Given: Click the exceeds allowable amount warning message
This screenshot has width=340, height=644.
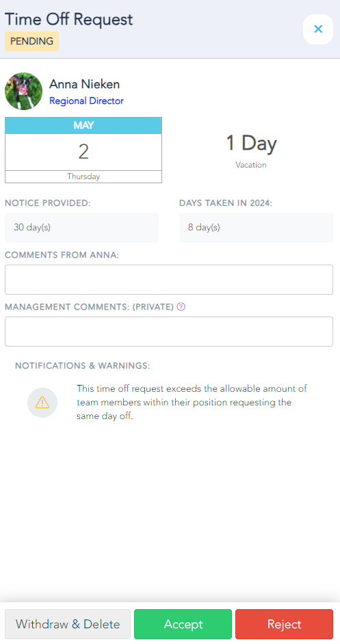Looking at the screenshot, I should [x=192, y=403].
